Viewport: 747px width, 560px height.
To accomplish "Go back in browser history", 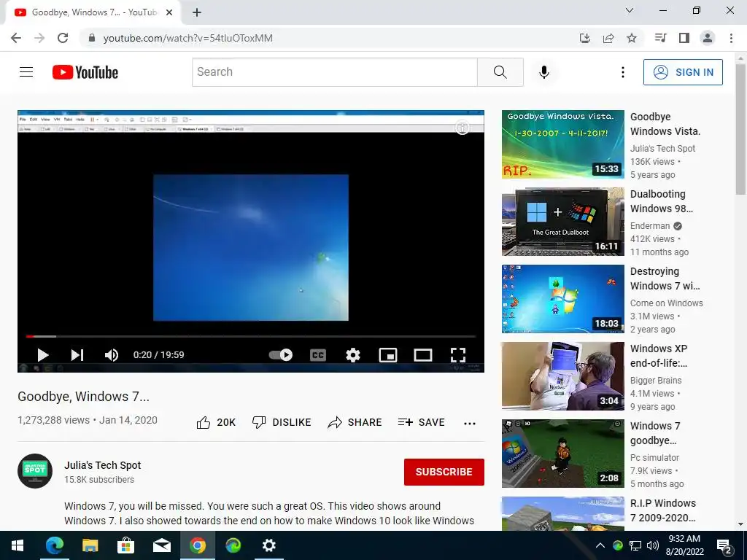I will click(16, 38).
